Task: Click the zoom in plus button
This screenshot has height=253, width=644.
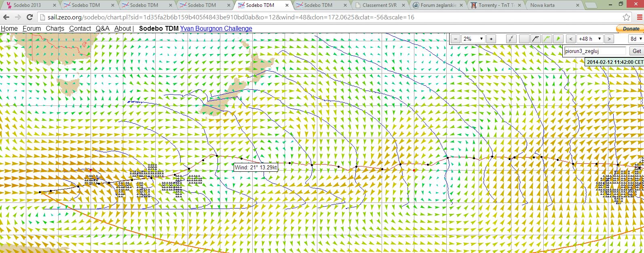Action: pos(491,39)
